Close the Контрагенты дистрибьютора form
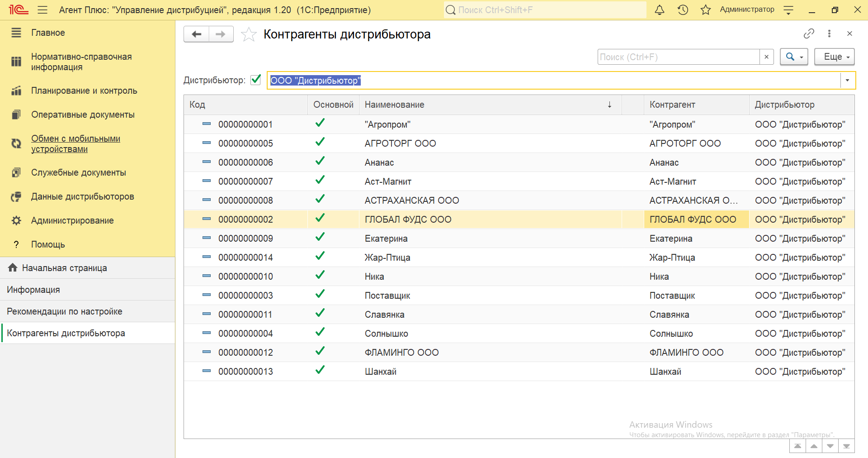Screen dimensions: 868x458 tap(849, 33)
